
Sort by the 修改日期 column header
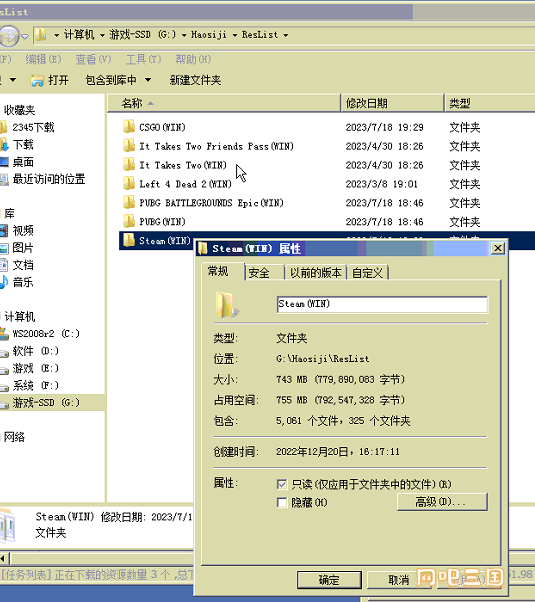(x=392, y=103)
